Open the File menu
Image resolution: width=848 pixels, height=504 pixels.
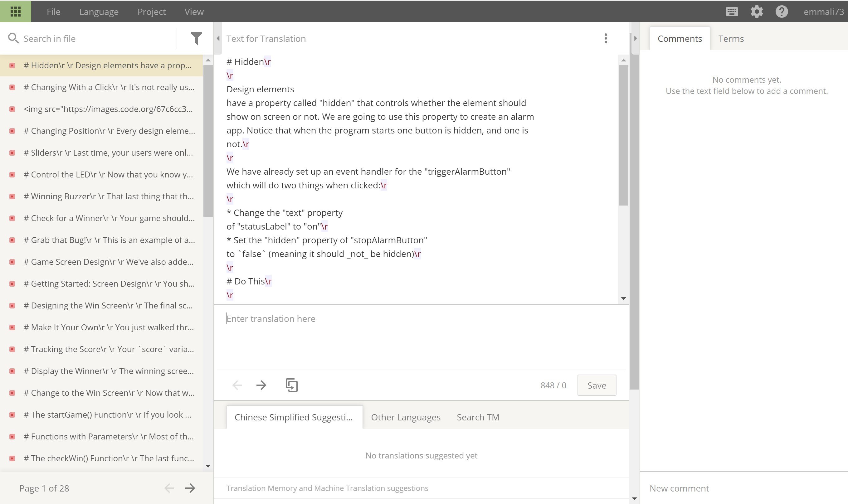[53, 12]
